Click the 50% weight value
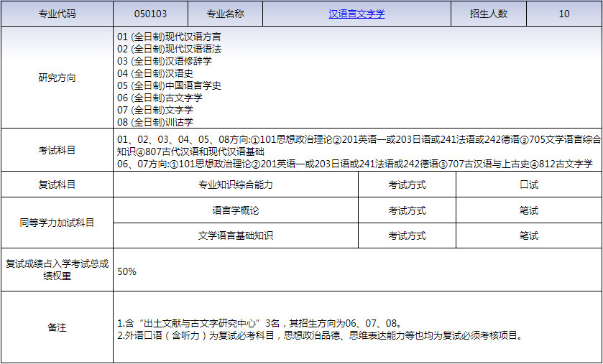 click(x=127, y=271)
